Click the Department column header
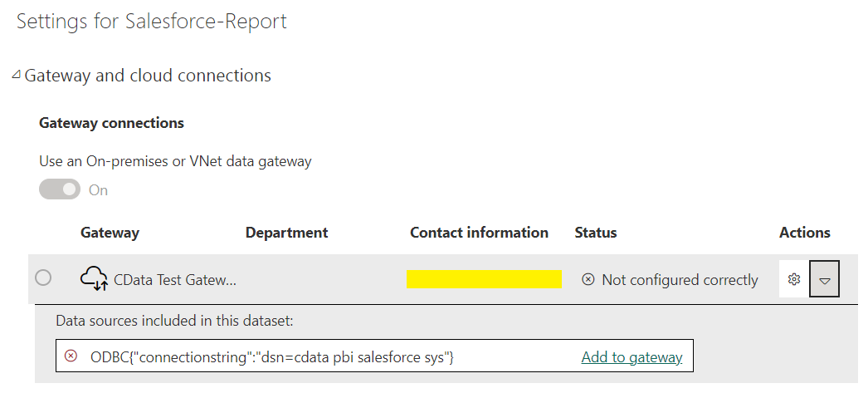Viewport: 868px width, 393px height. coord(286,233)
